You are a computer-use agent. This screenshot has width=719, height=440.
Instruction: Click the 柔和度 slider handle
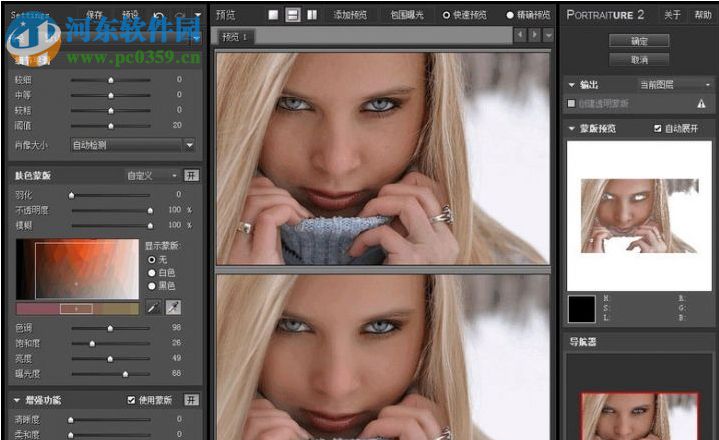pos(71,434)
